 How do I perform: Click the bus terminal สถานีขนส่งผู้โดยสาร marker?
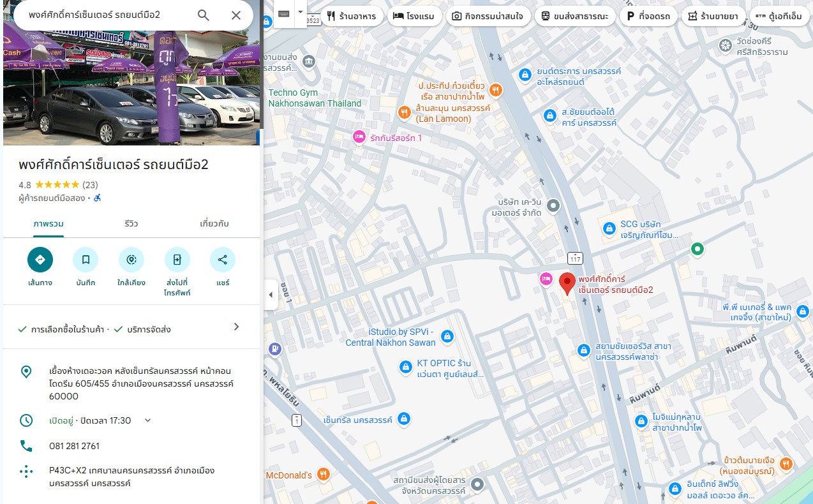[478, 485]
